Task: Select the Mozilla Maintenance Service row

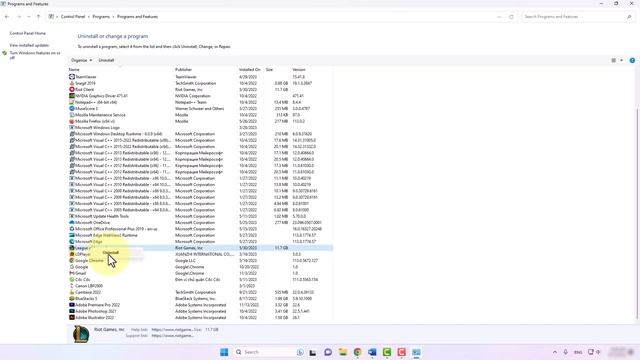Action: 200,115
